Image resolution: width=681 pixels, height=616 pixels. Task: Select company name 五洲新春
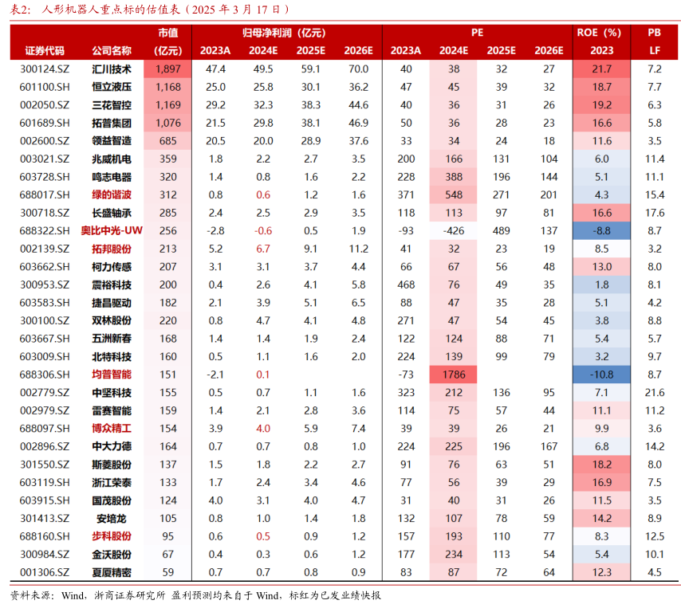(112, 339)
